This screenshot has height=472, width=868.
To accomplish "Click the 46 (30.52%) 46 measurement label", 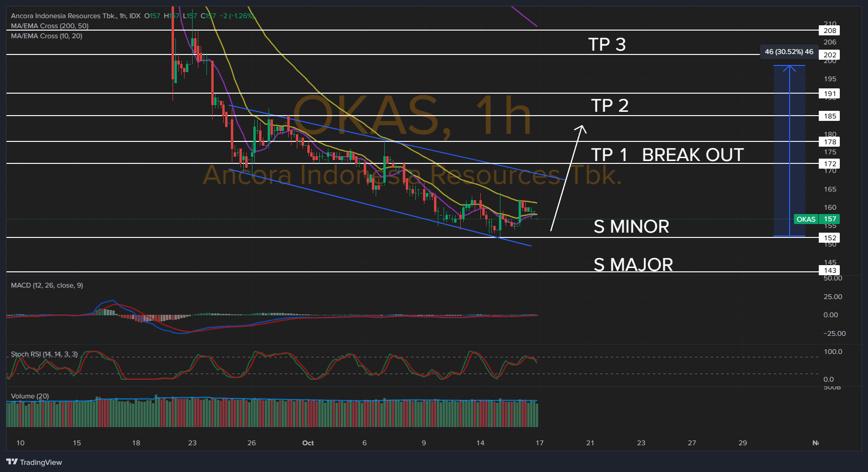I will pyautogui.click(x=789, y=52).
